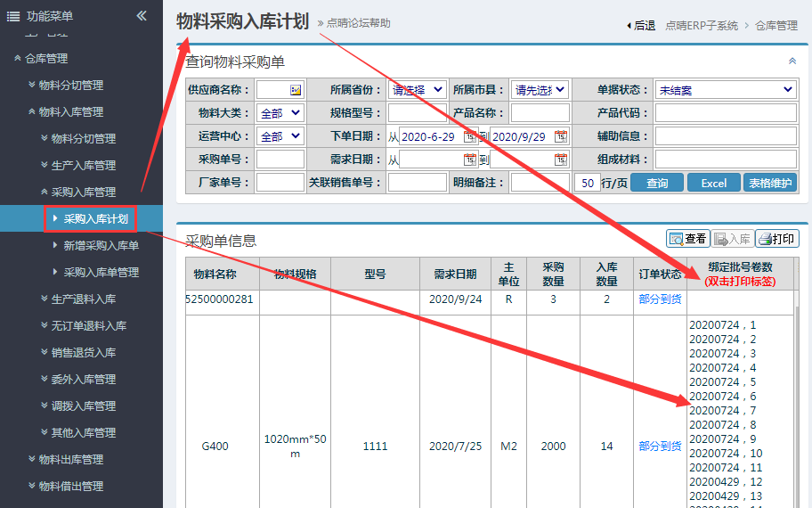This screenshot has height=508, width=812.
Task: Open calendar for order start date
Action: pyautogui.click(x=469, y=136)
